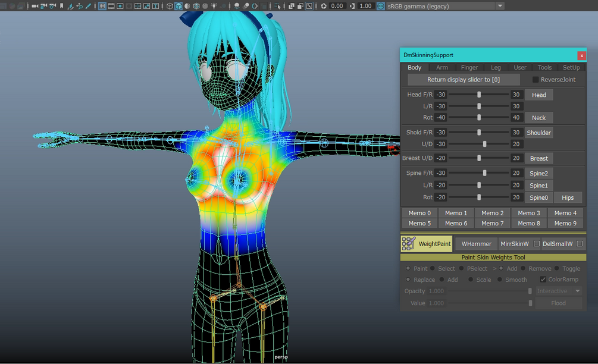Viewport: 598px width, 364px height.
Task: Tick the checkbox beside MirrSkinW
Action: (x=537, y=243)
